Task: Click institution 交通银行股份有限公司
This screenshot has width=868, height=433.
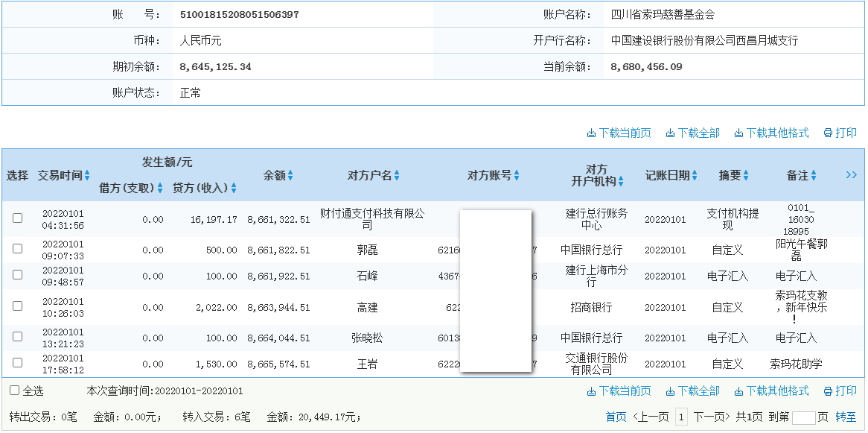Action: [597, 364]
